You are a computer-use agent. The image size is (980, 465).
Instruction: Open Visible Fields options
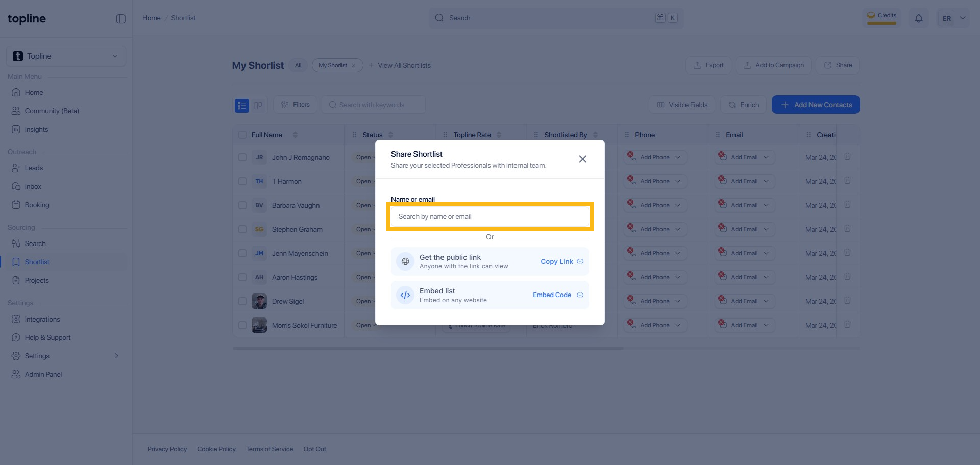pos(682,105)
